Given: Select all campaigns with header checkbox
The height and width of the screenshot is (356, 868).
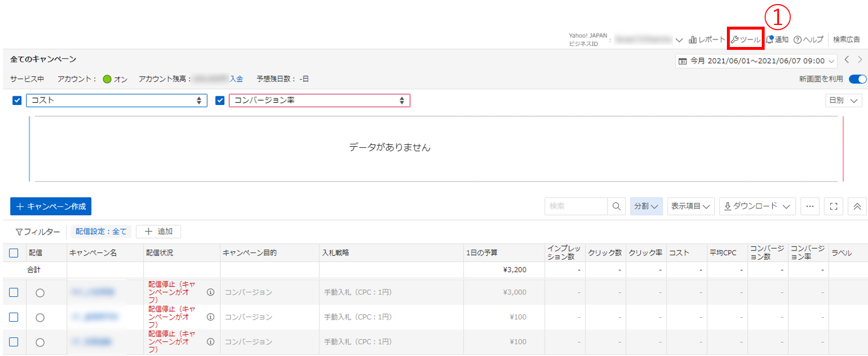Looking at the screenshot, I should [14, 253].
